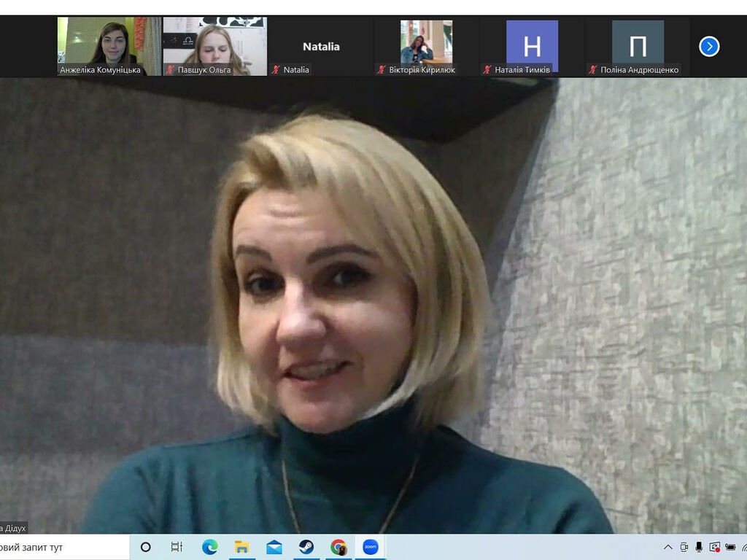Click Поліна Андрющенко's avatar tile
Viewport: 747px width, 560px height.
click(638, 45)
